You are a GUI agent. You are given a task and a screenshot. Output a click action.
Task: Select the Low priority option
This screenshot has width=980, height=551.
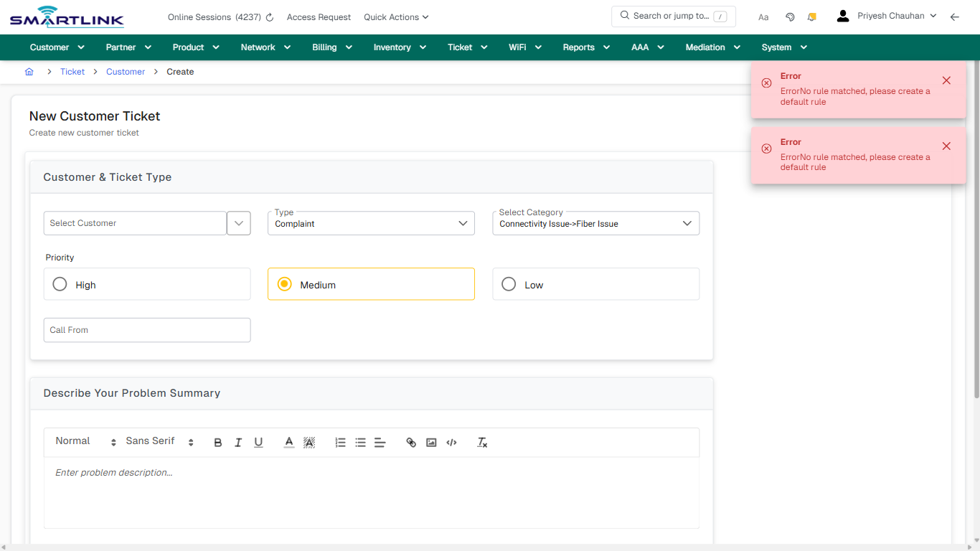509,283
